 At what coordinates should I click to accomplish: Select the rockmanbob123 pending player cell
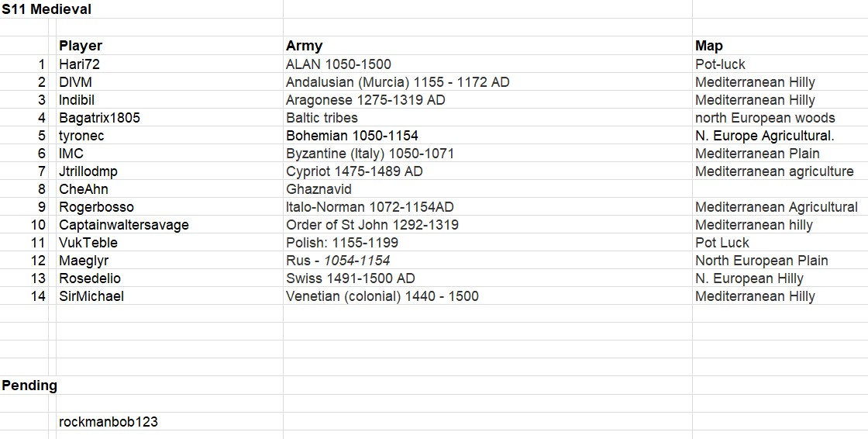click(170, 421)
